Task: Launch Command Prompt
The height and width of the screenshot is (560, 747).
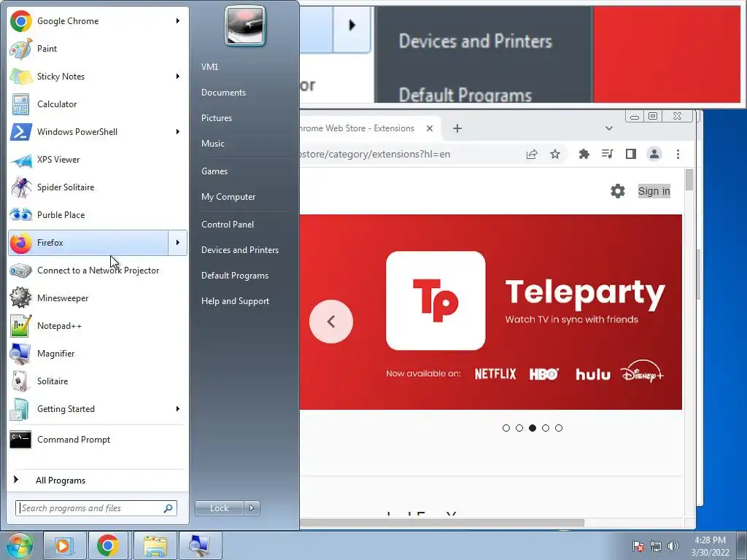Action: [98, 439]
